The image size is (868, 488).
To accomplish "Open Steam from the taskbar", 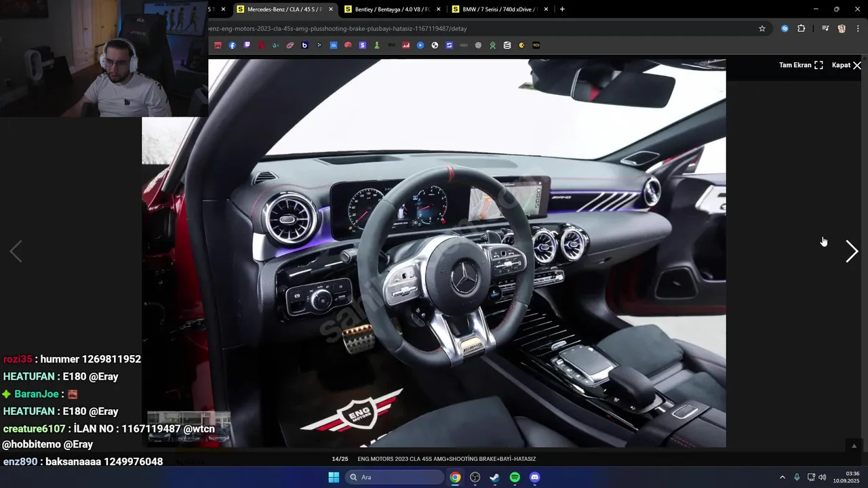I will (x=494, y=477).
